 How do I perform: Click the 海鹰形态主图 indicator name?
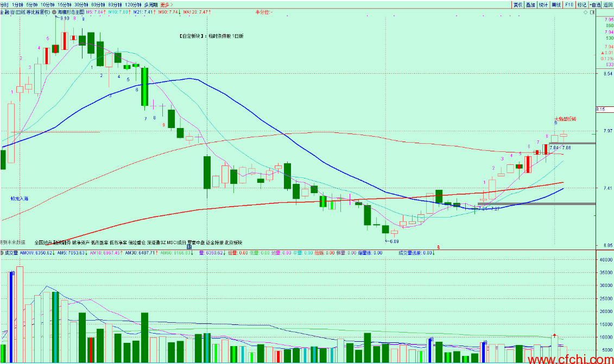71,12
